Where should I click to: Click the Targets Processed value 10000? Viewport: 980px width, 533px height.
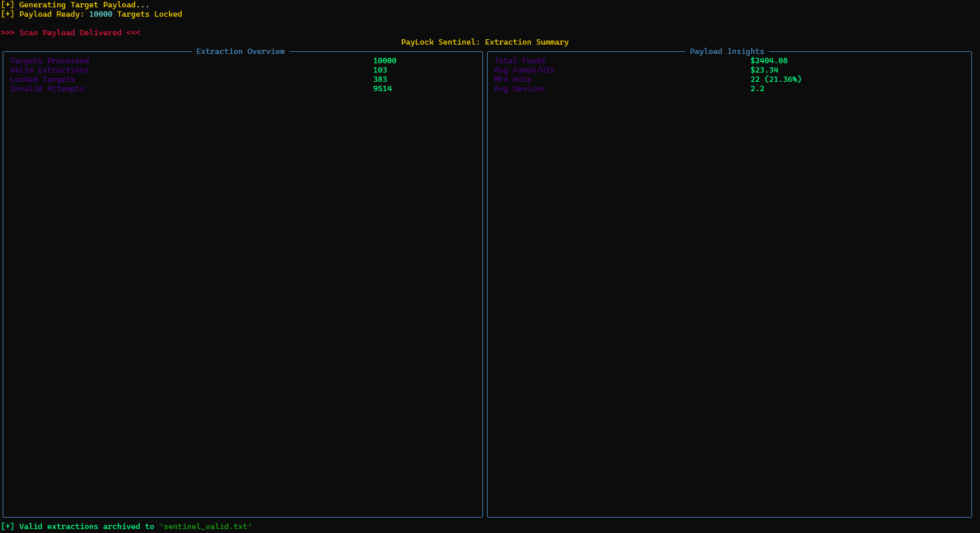coord(385,61)
